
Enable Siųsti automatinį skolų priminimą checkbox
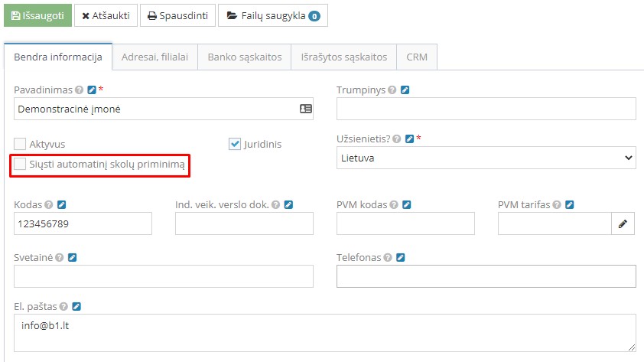pos(20,164)
